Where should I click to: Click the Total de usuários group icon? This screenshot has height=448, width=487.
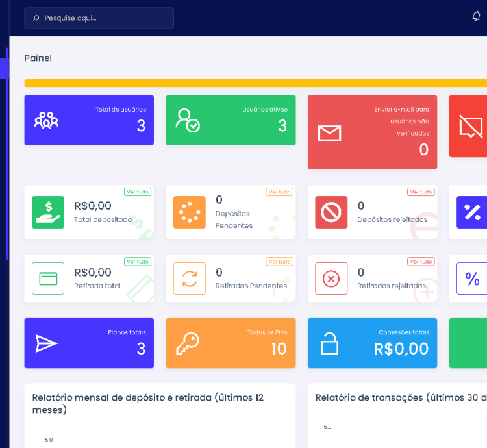pyautogui.click(x=46, y=120)
